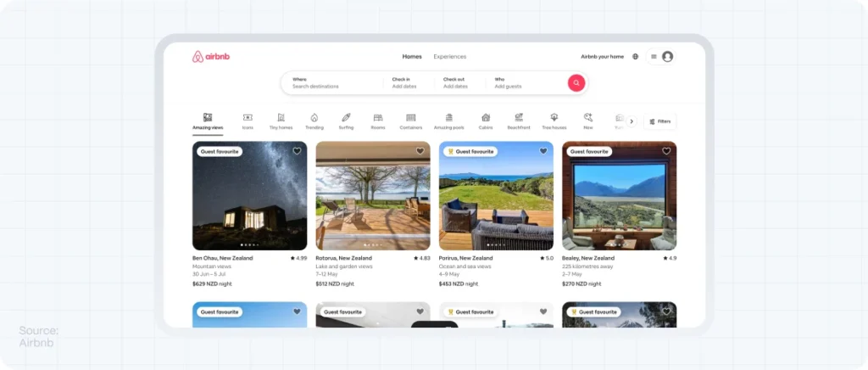Click the 5.0 star rating

coord(547,258)
